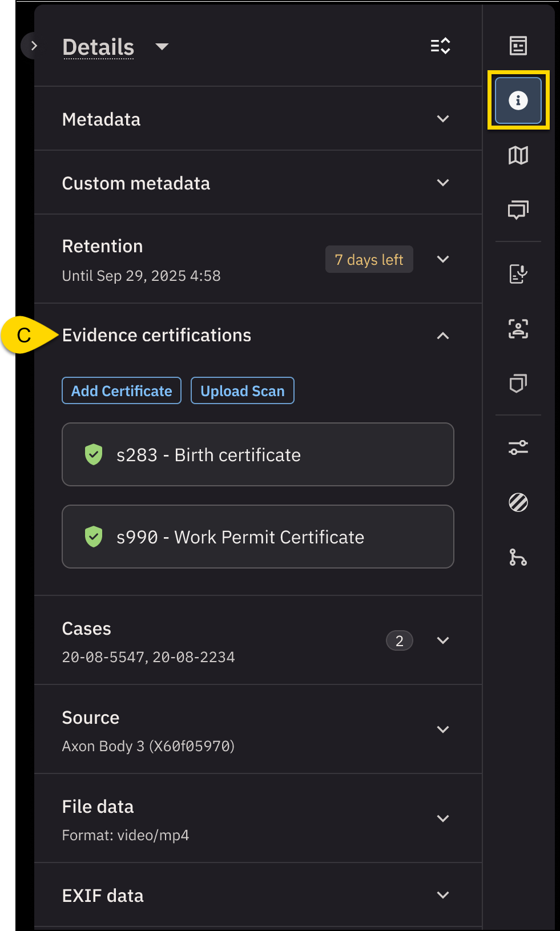Open the Details title dropdown arrow
This screenshot has height=931, width=560.
point(162,47)
